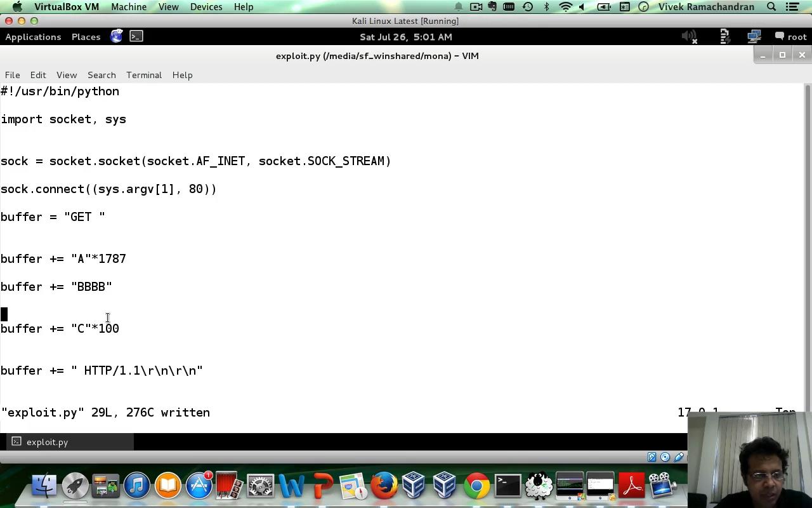
Task: Open App Store from the Dock
Action: 199,486
